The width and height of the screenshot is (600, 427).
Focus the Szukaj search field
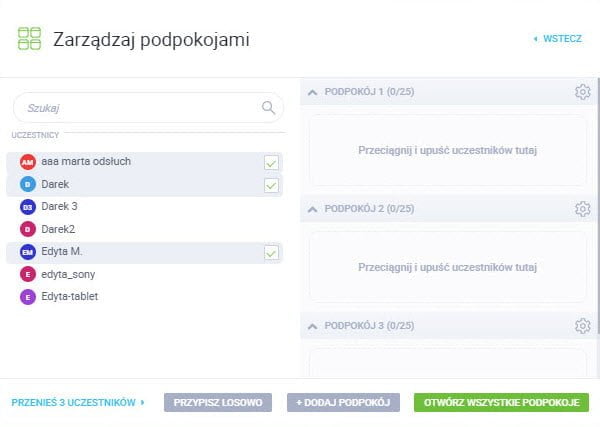[x=135, y=107]
